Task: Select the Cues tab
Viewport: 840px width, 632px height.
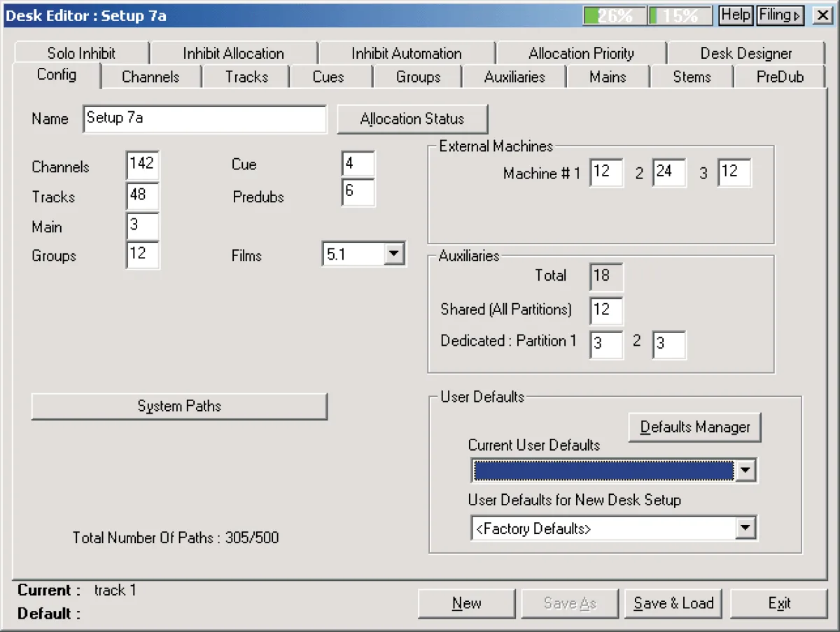Action: [x=328, y=77]
